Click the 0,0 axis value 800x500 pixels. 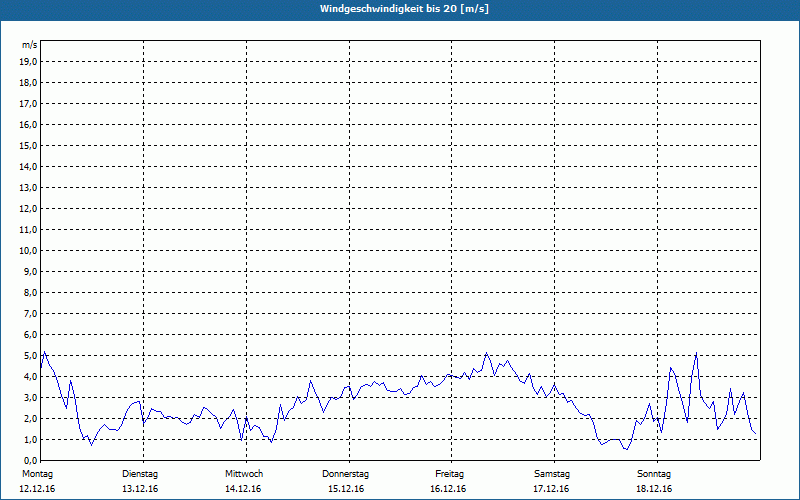pyautogui.click(x=30, y=460)
